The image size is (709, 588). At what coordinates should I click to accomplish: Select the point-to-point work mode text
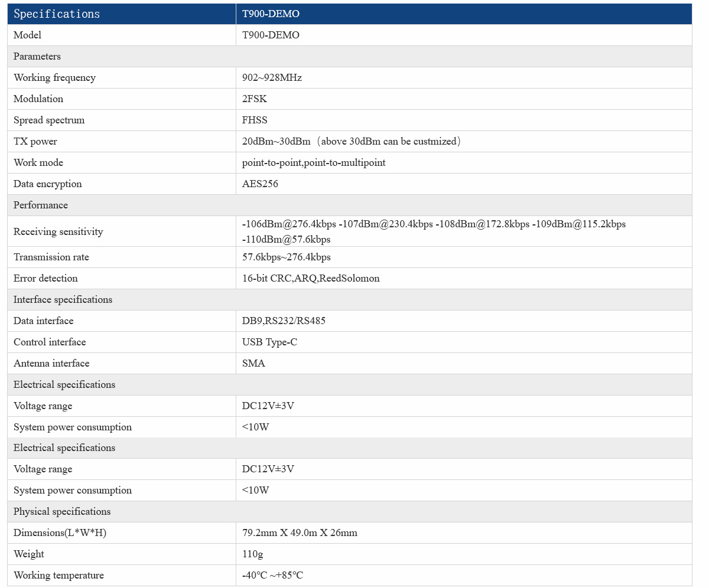(x=314, y=163)
